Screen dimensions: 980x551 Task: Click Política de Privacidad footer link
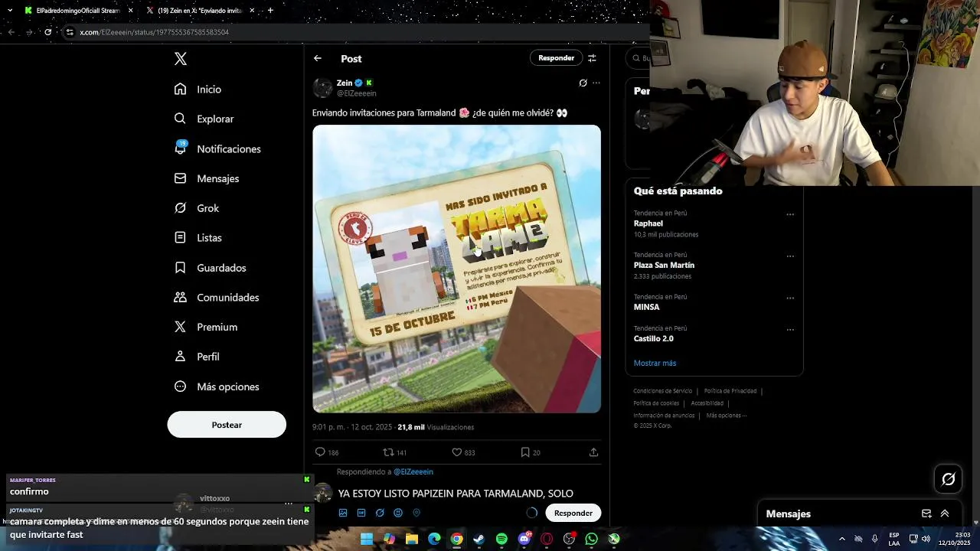[730, 391]
